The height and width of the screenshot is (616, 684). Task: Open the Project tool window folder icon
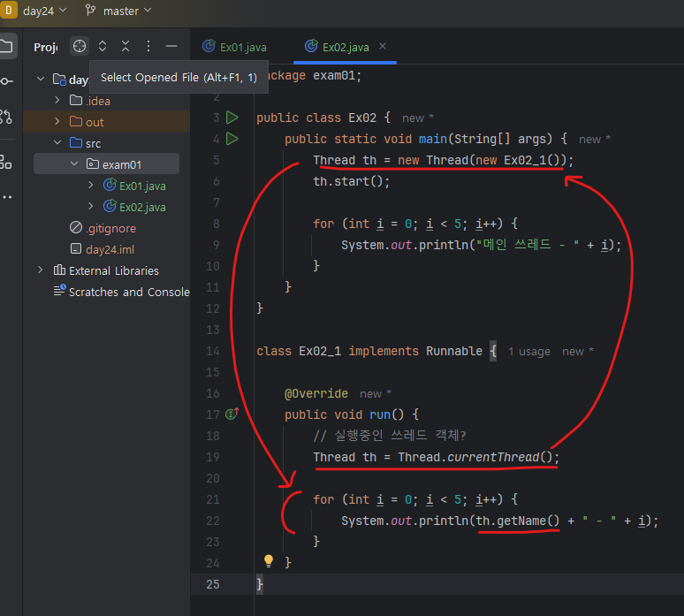(x=6, y=46)
